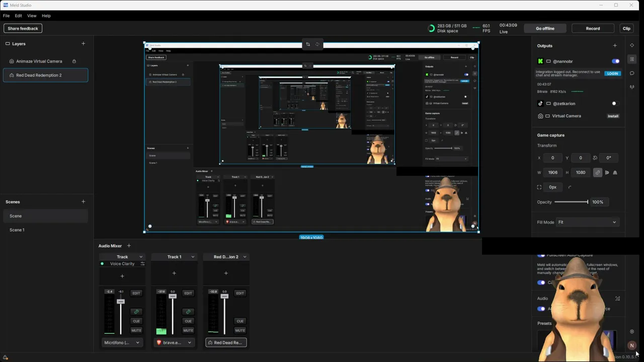This screenshot has height=362, width=644.
Task: Click the Meld Studio app icon in title bar
Action: (x=5, y=5)
